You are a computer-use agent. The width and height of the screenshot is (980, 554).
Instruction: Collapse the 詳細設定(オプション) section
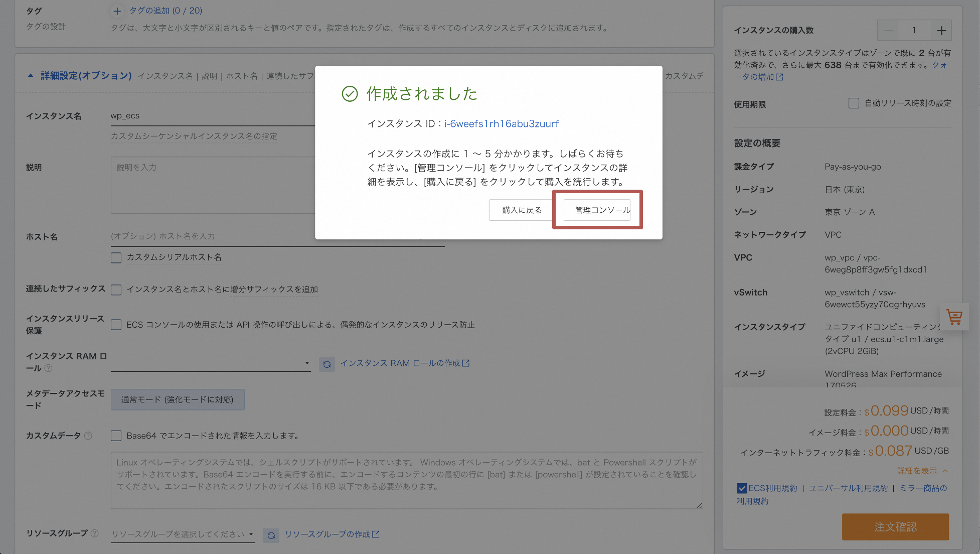coord(30,76)
